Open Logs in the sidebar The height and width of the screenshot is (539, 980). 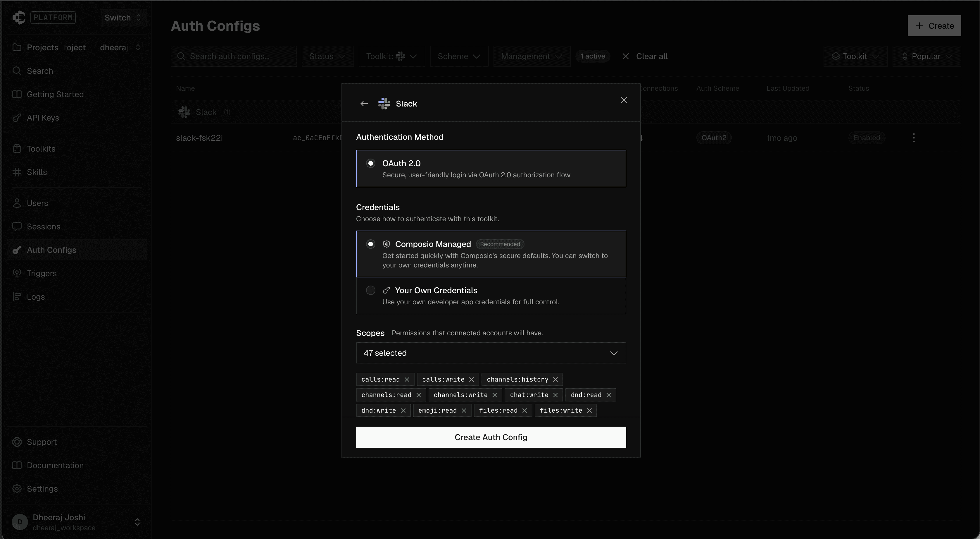(77, 296)
